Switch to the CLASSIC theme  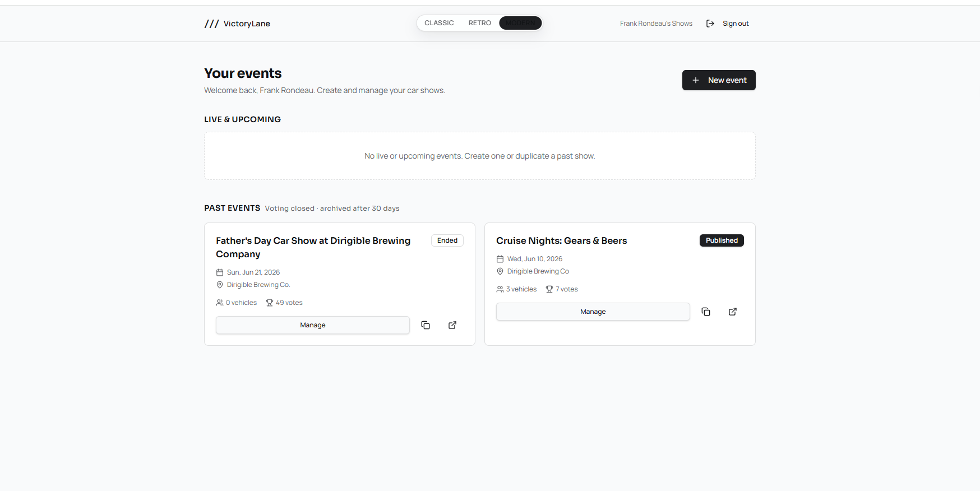pyautogui.click(x=439, y=23)
